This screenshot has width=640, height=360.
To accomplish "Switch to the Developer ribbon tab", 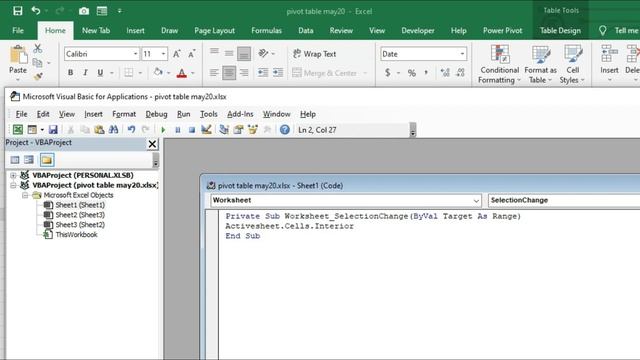I will (418, 31).
